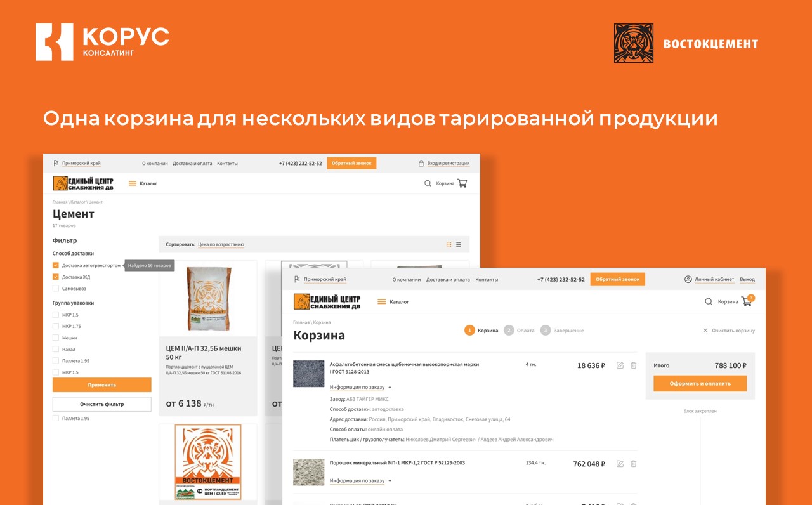Open the Каталог hamburger menu on the catalog page

point(133,183)
